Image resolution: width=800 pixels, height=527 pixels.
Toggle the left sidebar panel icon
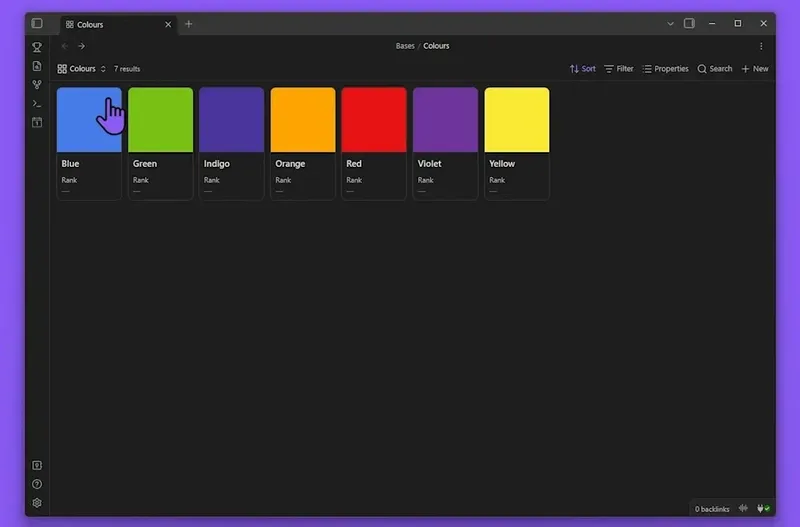click(x=37, y=23)
